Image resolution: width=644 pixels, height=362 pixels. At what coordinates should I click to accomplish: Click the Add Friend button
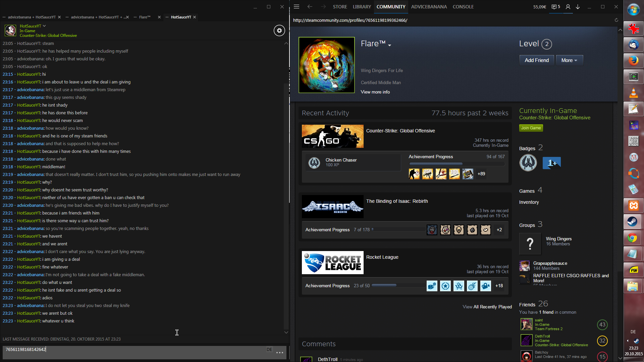coord(536,60)
